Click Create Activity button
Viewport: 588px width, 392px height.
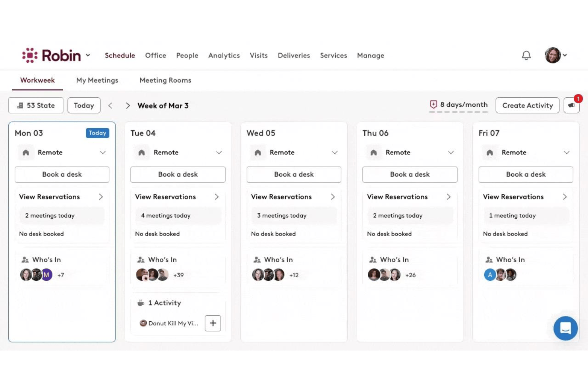pyautogui.click(x=528, y=105)
